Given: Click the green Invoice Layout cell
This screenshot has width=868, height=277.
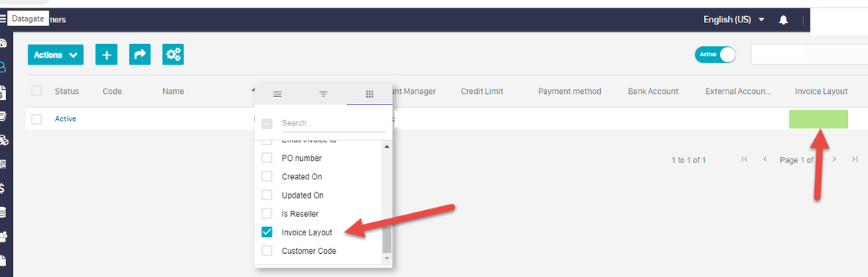Looking at the screenshot, I should (818, 119).
